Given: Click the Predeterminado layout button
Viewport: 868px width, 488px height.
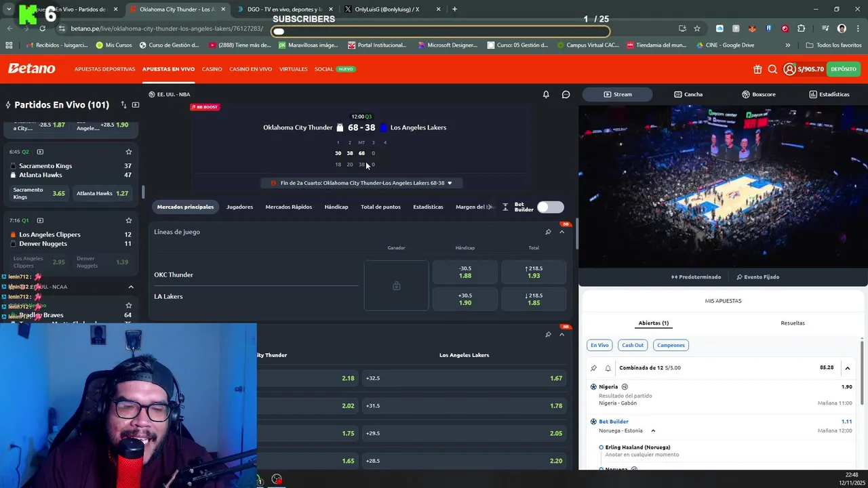Looking at the screenshot, I should click(696, 277).
